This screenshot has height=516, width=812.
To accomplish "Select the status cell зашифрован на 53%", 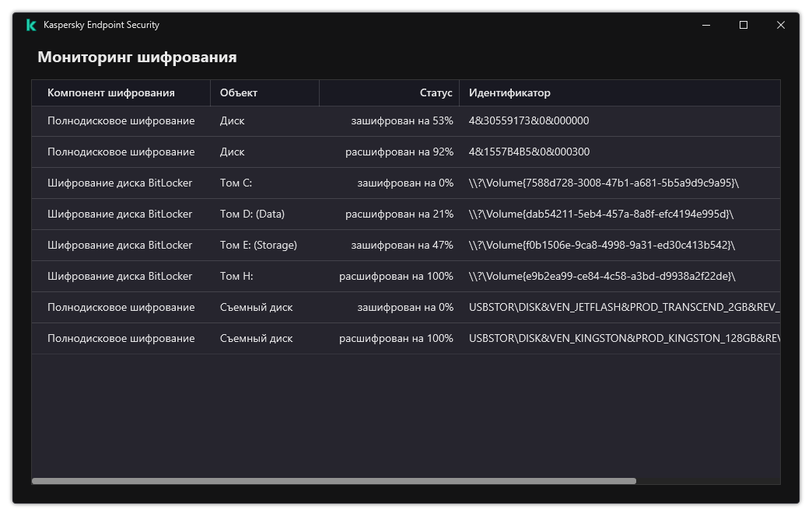I will pos(401,120).
